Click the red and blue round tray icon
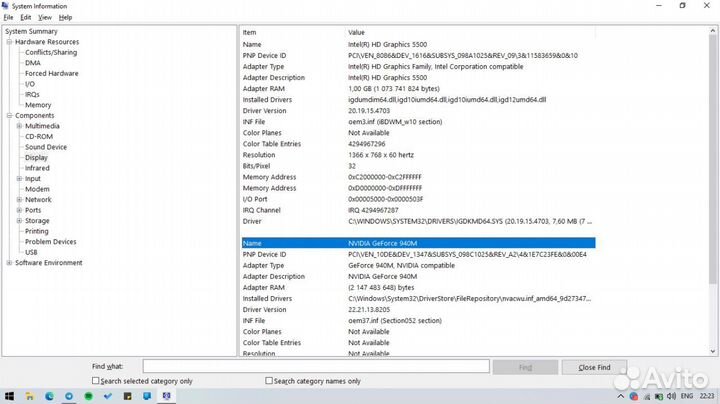The image size is (720, 404). coord(634,396)
